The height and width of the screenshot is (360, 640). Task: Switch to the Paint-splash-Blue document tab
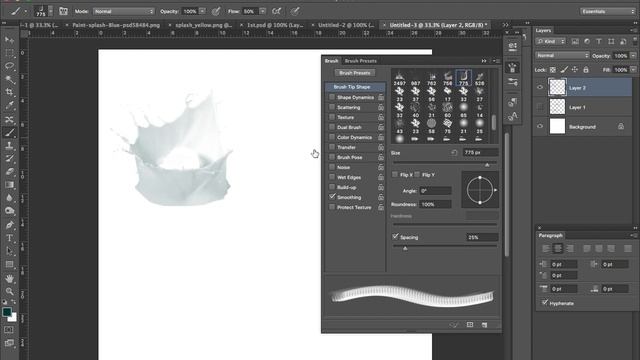pos(115,25)
